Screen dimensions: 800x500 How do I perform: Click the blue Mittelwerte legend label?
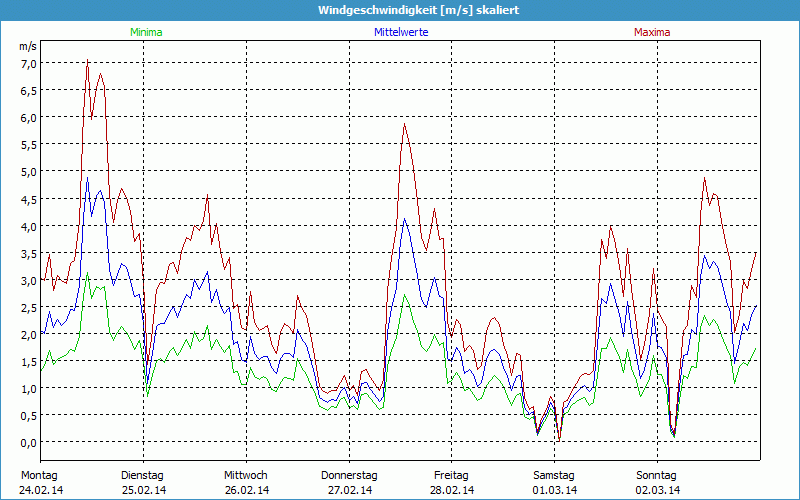click(401, 32)
